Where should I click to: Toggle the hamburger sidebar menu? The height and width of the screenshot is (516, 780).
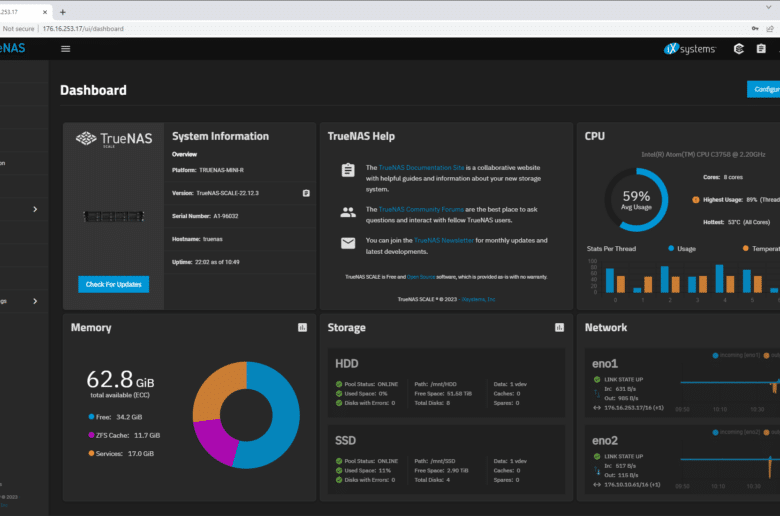65,49
